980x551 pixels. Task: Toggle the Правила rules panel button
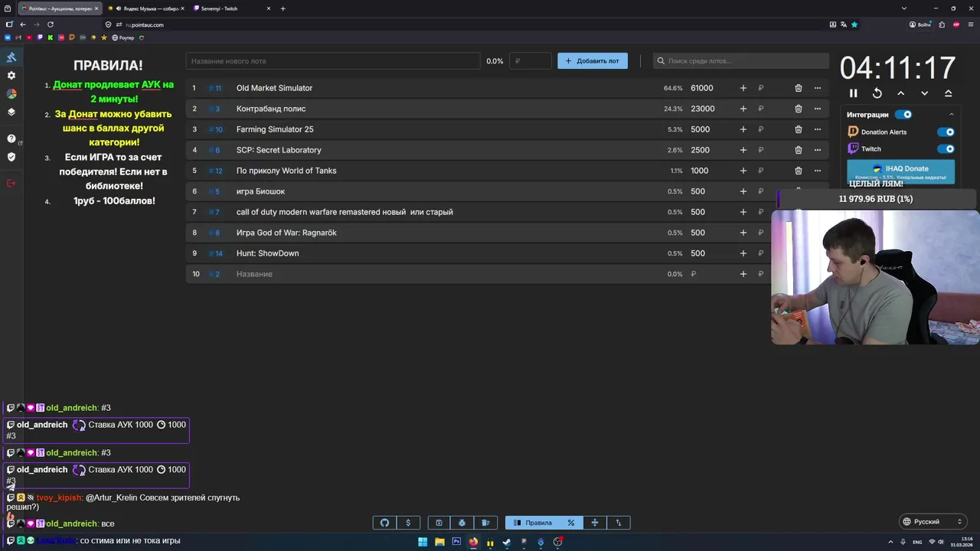[x=532, y=523]
